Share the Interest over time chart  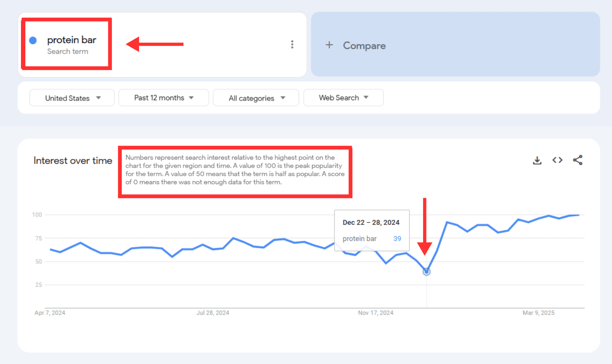[x=577, y=160]
